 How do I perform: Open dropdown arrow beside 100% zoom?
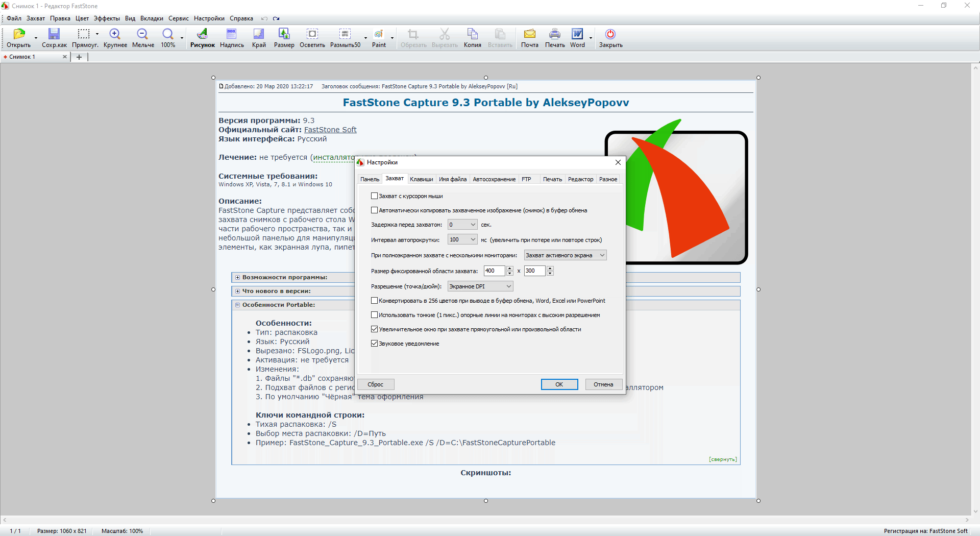(182, 37)
